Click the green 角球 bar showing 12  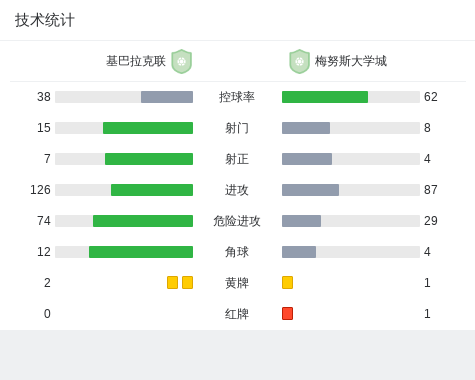tap(141, 252)
